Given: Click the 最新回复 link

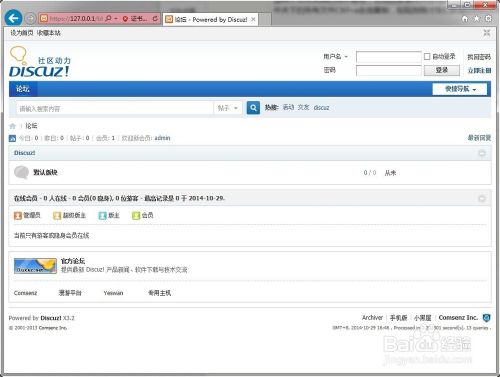Looking at the screenshot, I should [x=479, y=138].
